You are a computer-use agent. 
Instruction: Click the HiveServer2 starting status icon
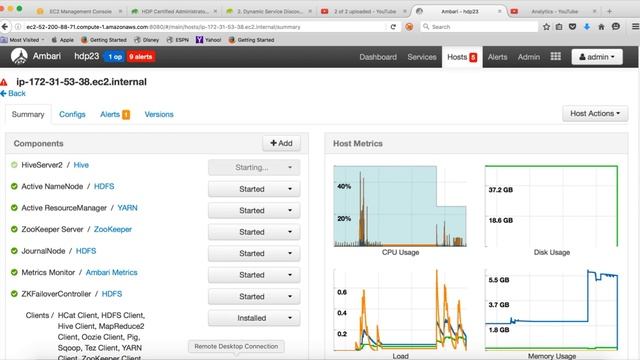tap(14, 165)
